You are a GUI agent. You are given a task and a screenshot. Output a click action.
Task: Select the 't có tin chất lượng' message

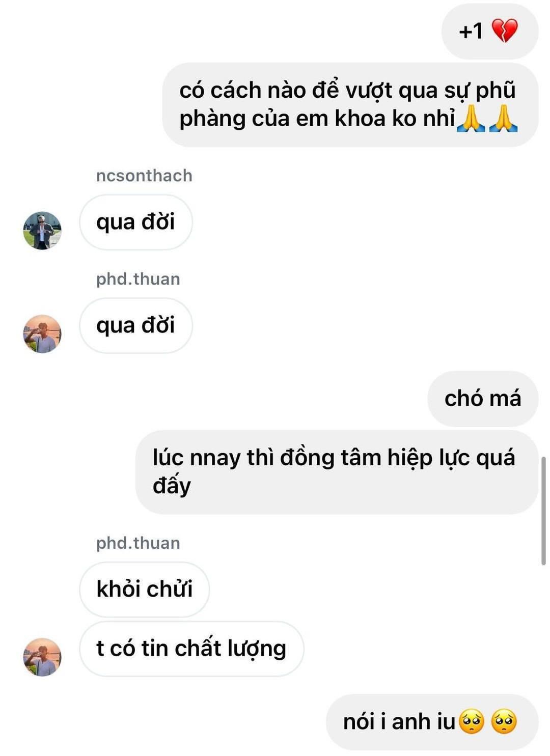191,649
